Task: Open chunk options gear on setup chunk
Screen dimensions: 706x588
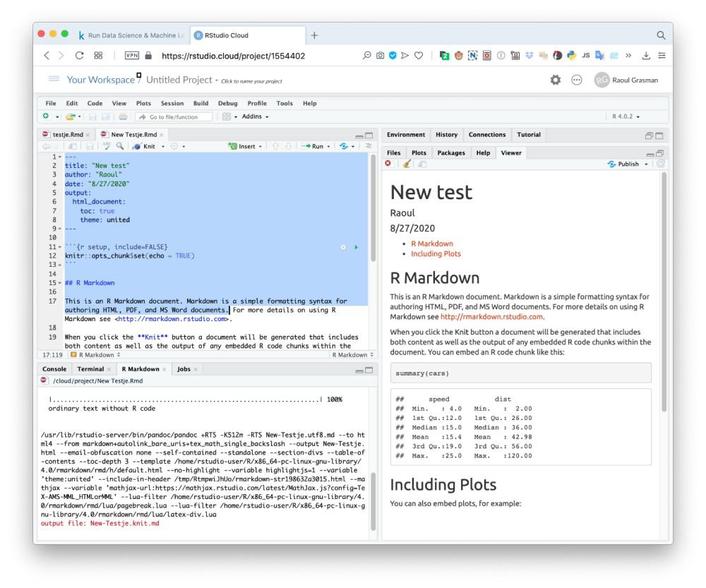Action: click(x=343, y=247)
